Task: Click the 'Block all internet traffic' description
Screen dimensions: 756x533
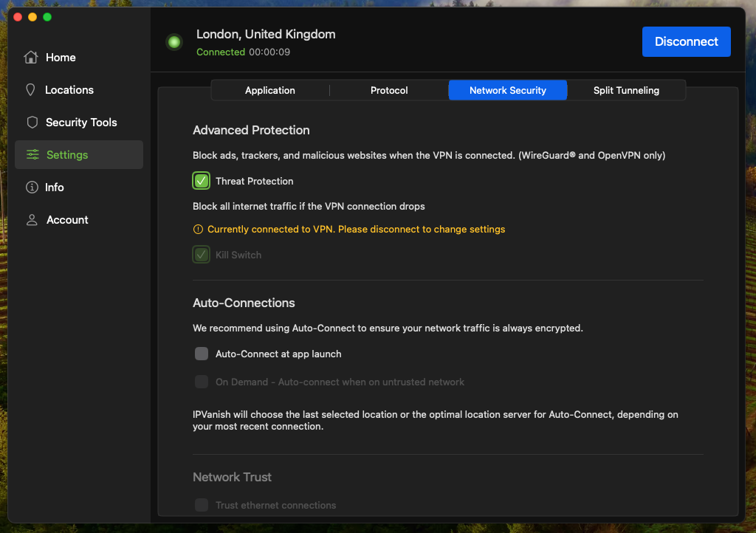Action: [309, 206]
